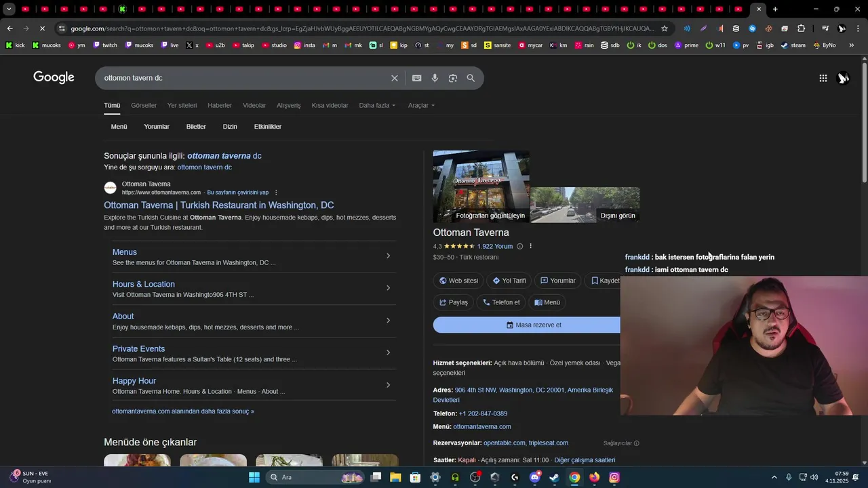Click Diğer çalışma saatleri link
Viewport: 868px width, 488px height.
coord(585,460)
